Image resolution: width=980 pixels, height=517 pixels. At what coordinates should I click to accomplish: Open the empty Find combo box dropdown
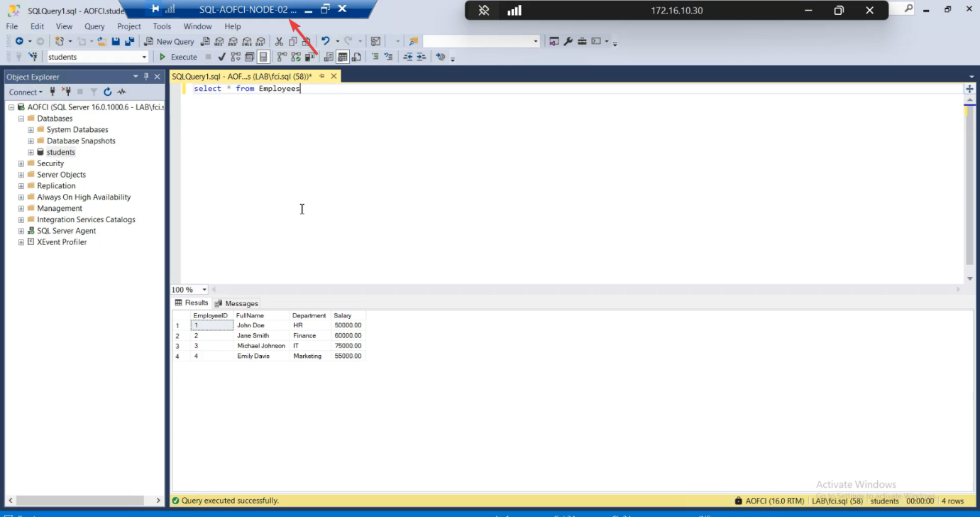tap(536, 41)
